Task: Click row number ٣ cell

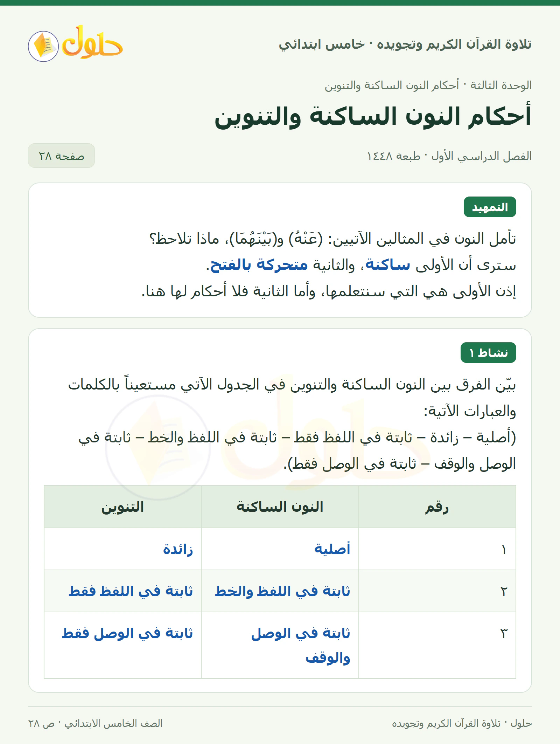Action: pyautogui.click(x=437, y=645)
